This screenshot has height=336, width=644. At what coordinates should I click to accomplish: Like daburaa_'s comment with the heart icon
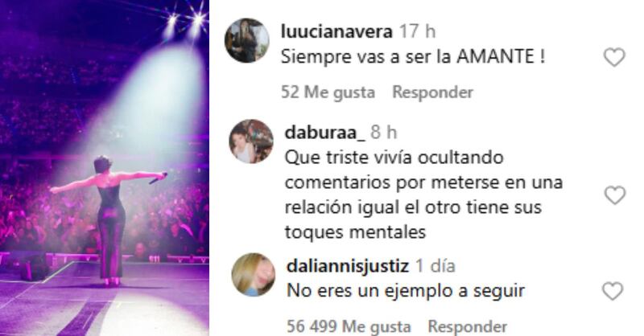click(x=615, y=195)
